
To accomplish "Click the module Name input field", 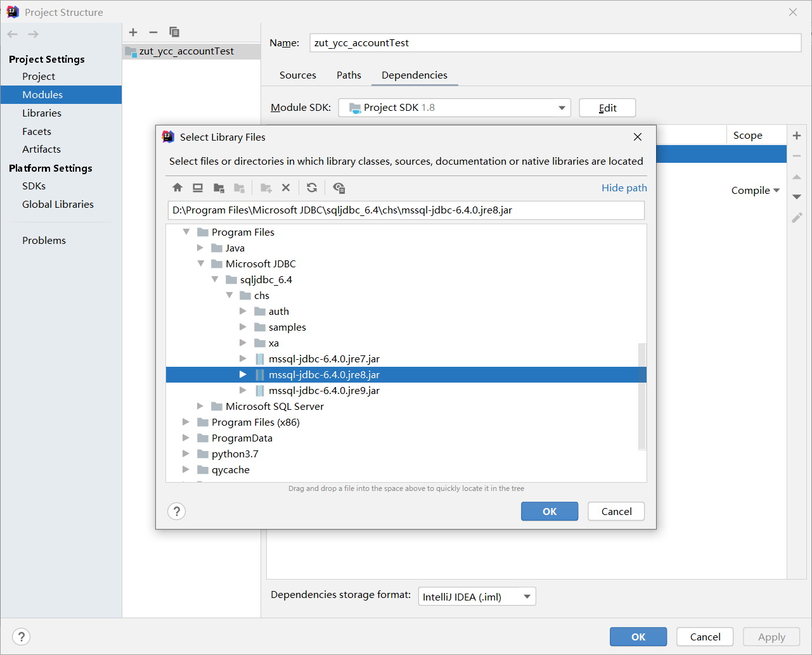I will click(x=556, y=42).
